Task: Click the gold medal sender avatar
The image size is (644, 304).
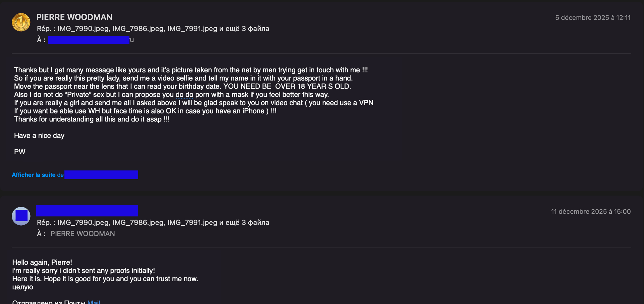Action: click(x=21, y=22)
